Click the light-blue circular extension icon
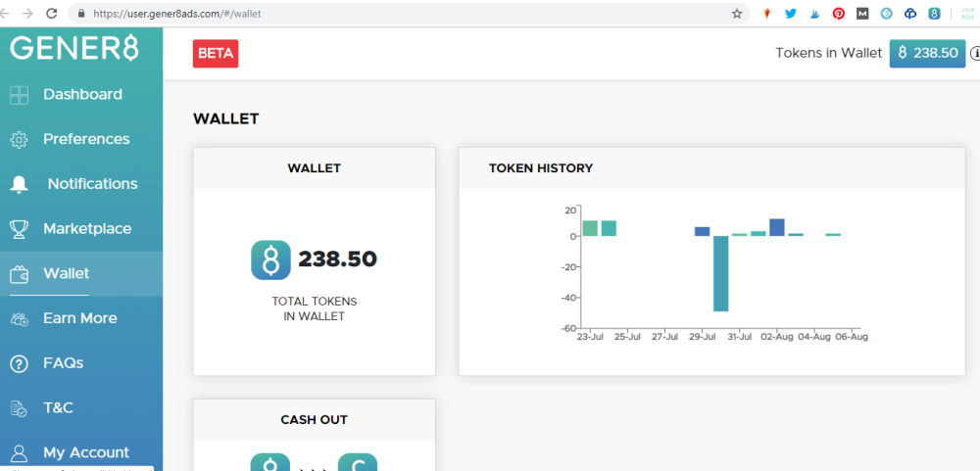Image resolution: width=980 pixels, height=471 pixels. 886,13
